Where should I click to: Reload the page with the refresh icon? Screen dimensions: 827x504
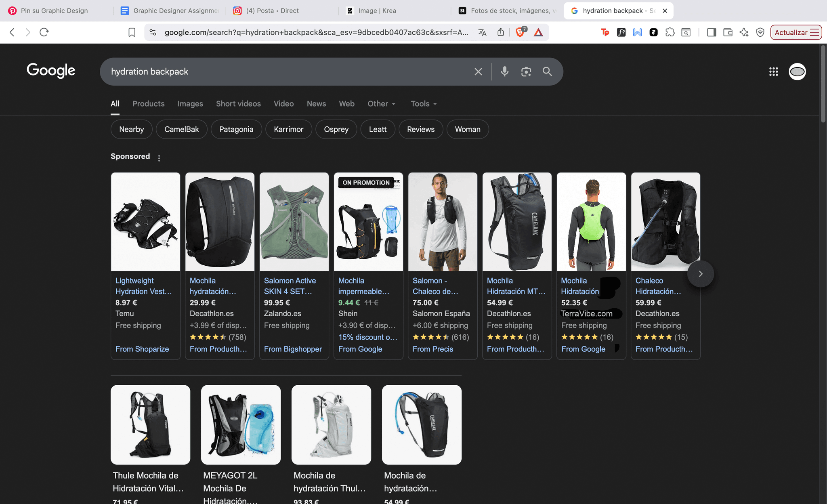click(x=44, y=32)
